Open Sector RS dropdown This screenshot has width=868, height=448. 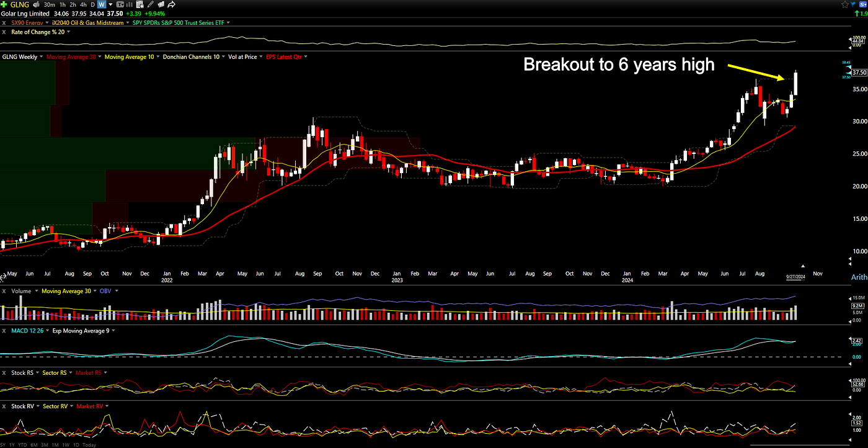[71, 373]
